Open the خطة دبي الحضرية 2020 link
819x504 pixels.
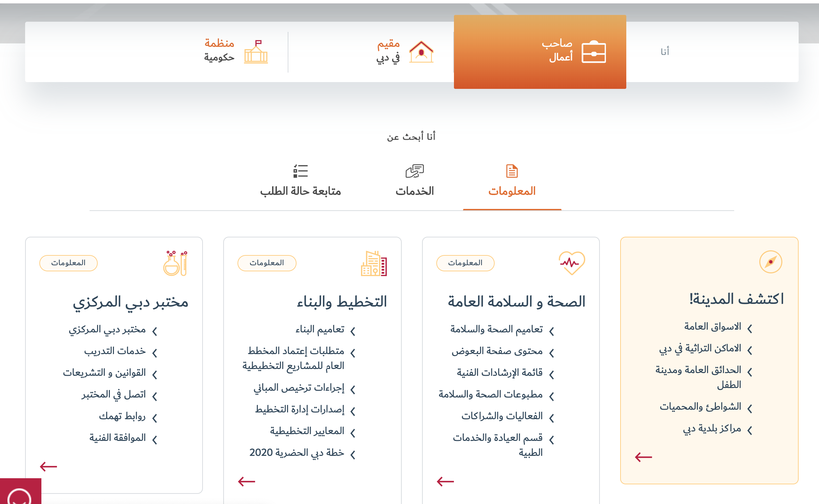[x=297, y=452]
